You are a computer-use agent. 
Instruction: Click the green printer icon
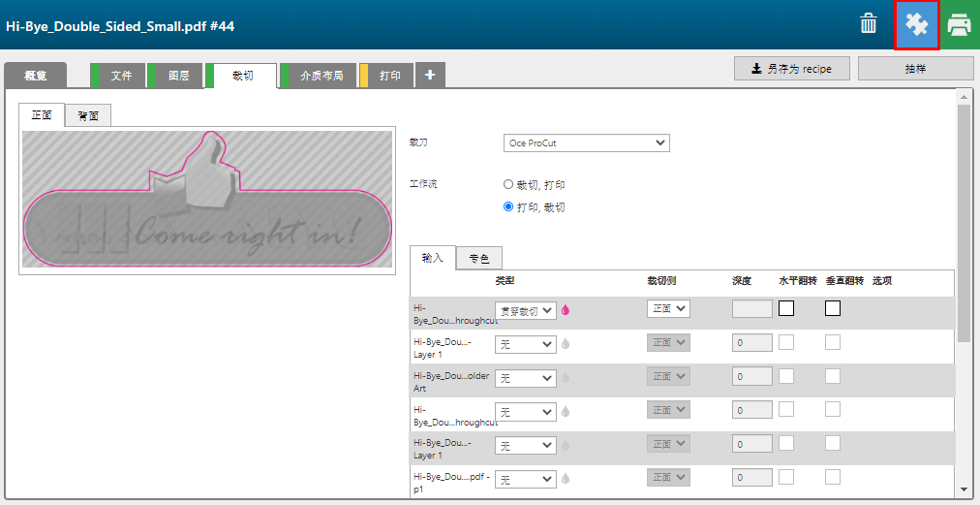click(x=959, y=25)
